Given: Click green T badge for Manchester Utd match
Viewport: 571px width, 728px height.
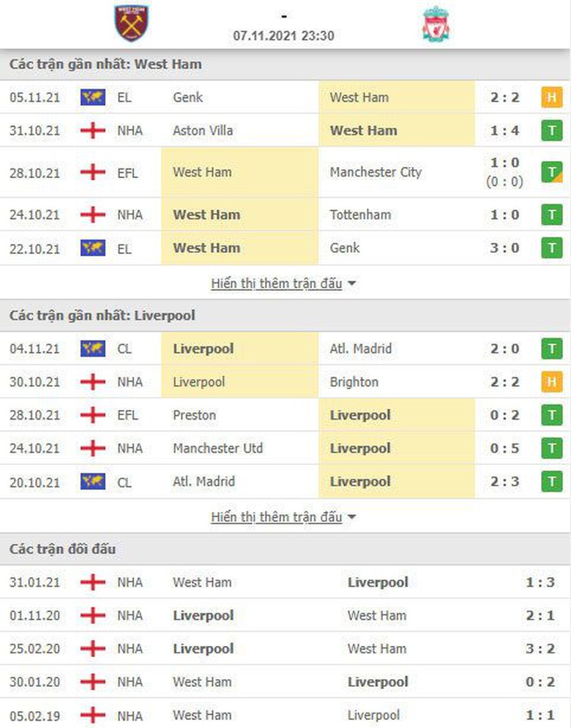Looking at the screenshot, I should click(x=551, y=448).
